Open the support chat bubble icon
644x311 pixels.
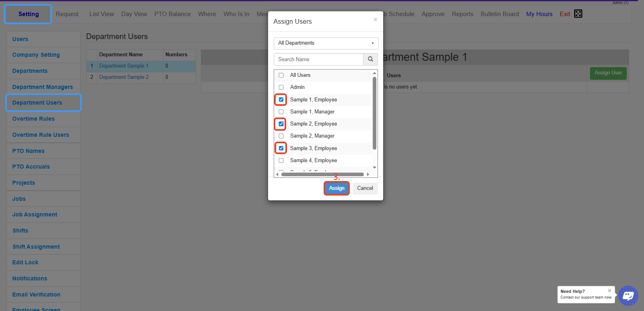[x=628, y=296]
